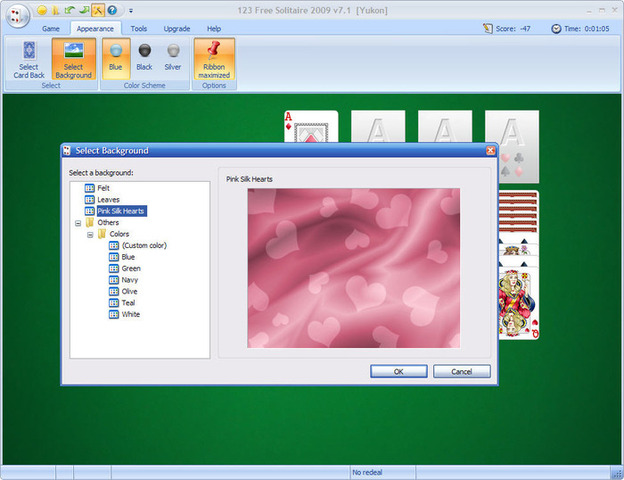
Task: Open the Help ribbon tab
Action: 214,29
